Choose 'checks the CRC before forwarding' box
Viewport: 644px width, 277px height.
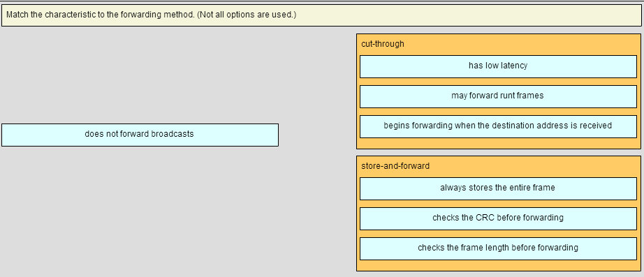pyautogui.click(x=498, y=218)
